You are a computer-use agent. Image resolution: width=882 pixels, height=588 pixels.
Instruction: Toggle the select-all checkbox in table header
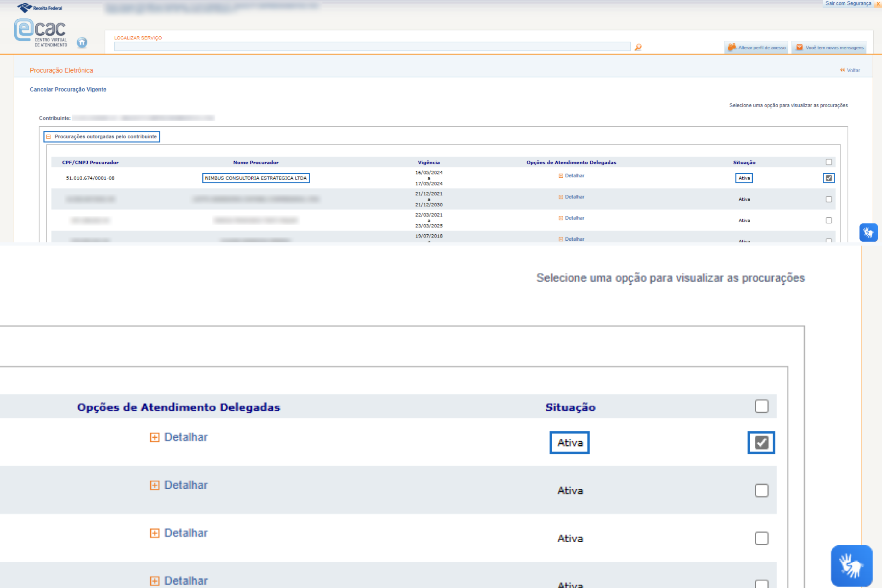pos(828,162)
